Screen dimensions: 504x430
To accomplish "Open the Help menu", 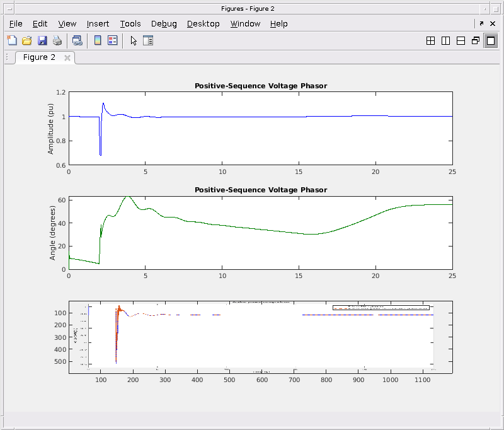I will click(x=278, y=24).
